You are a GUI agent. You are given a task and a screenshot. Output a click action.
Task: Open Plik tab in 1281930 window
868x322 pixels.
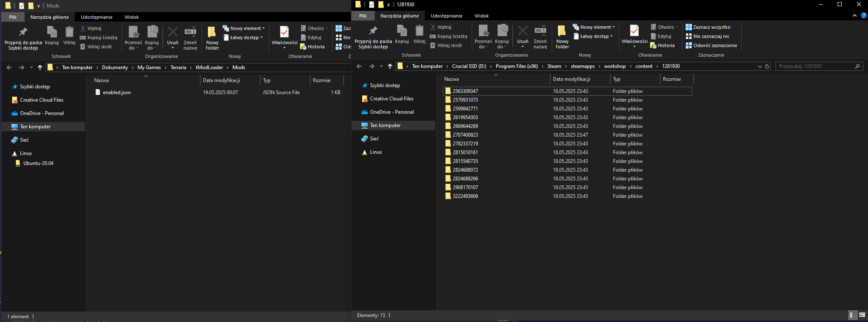click(x=363, y=16)
